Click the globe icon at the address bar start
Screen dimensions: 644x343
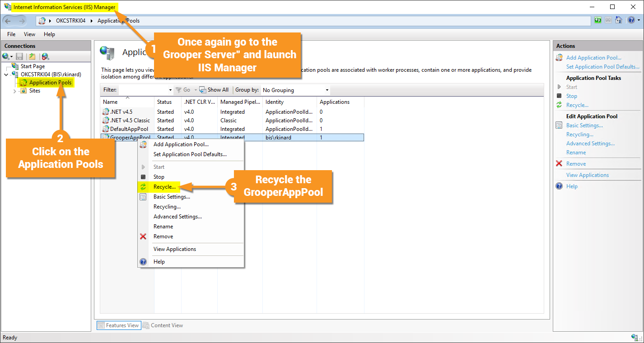42,21
